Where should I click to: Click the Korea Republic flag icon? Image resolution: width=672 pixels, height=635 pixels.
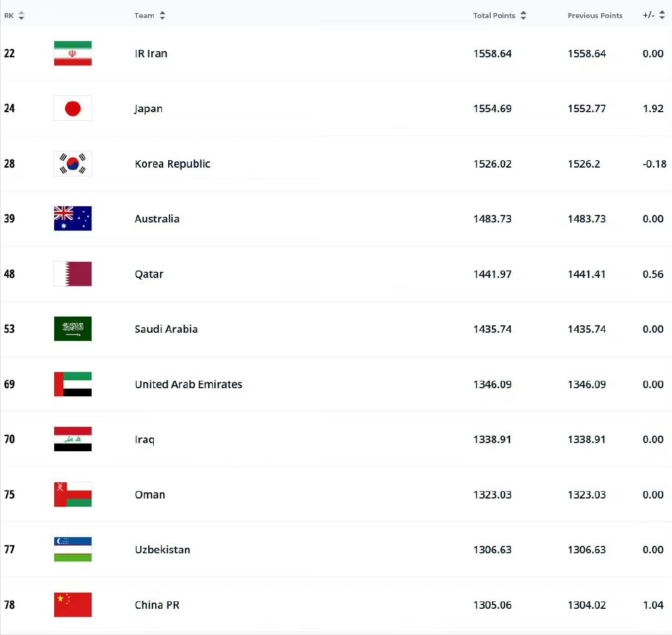coord(73,164)
